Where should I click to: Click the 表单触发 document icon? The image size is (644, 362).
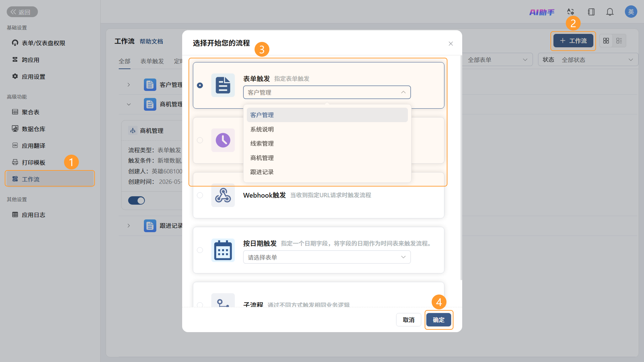click(223, 85)
